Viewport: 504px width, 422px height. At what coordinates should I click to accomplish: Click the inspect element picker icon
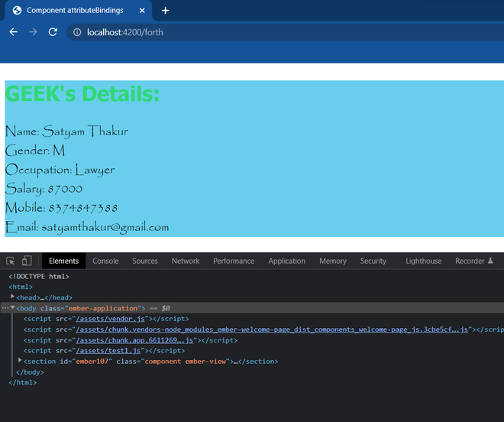point(11,261)
